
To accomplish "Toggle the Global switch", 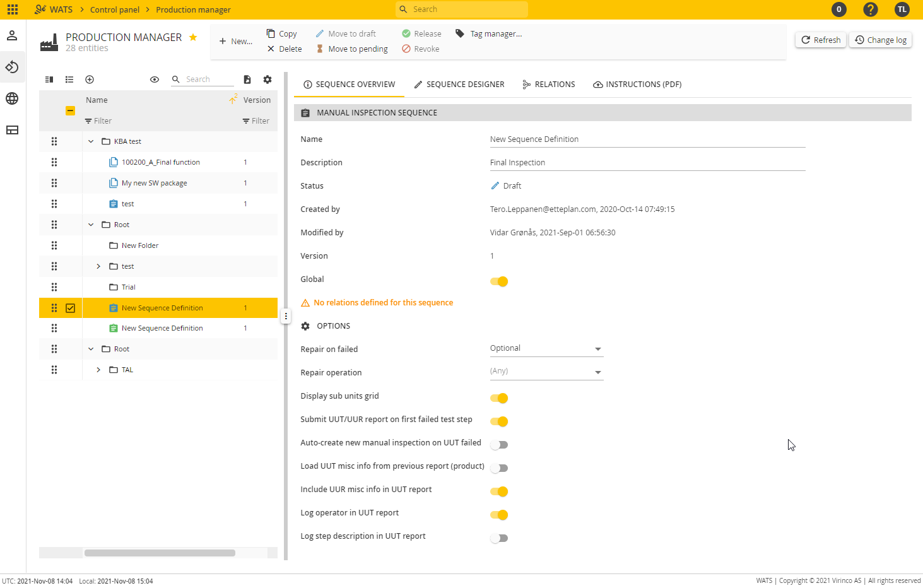I will [x=499, y=281].
